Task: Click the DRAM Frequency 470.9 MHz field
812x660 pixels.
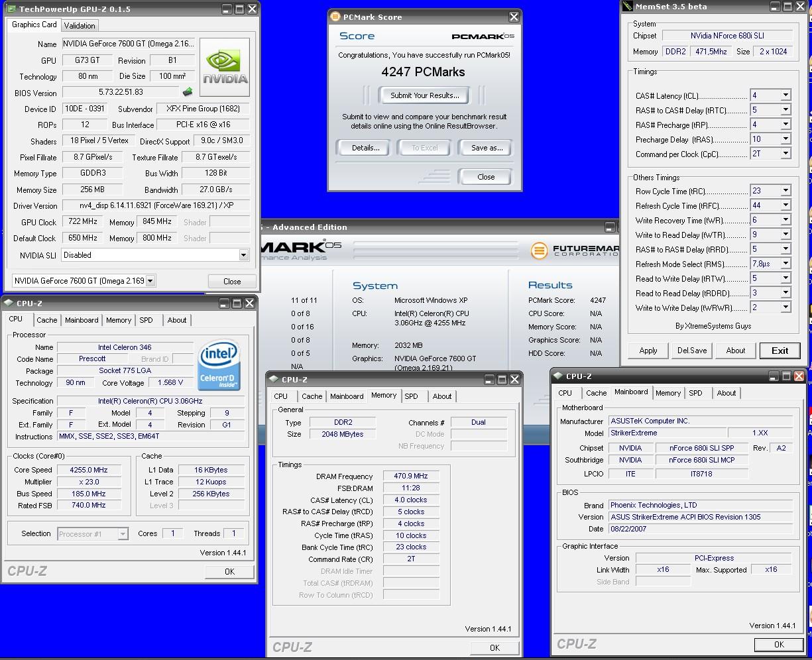Action: (x=411, y=476)
